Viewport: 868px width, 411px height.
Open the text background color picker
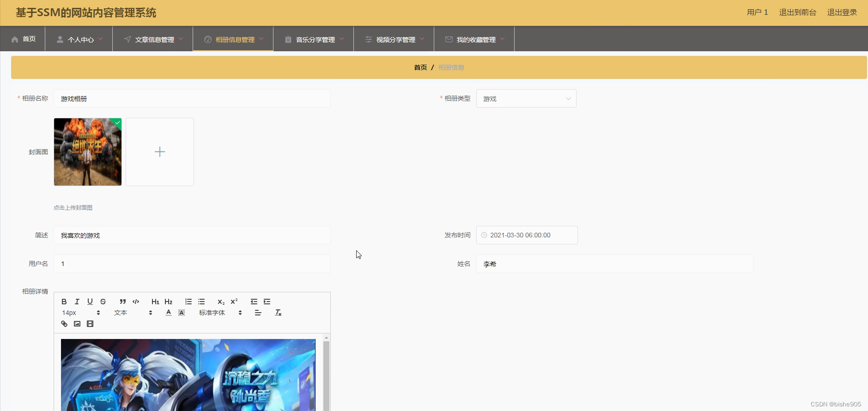pos(182,313)
